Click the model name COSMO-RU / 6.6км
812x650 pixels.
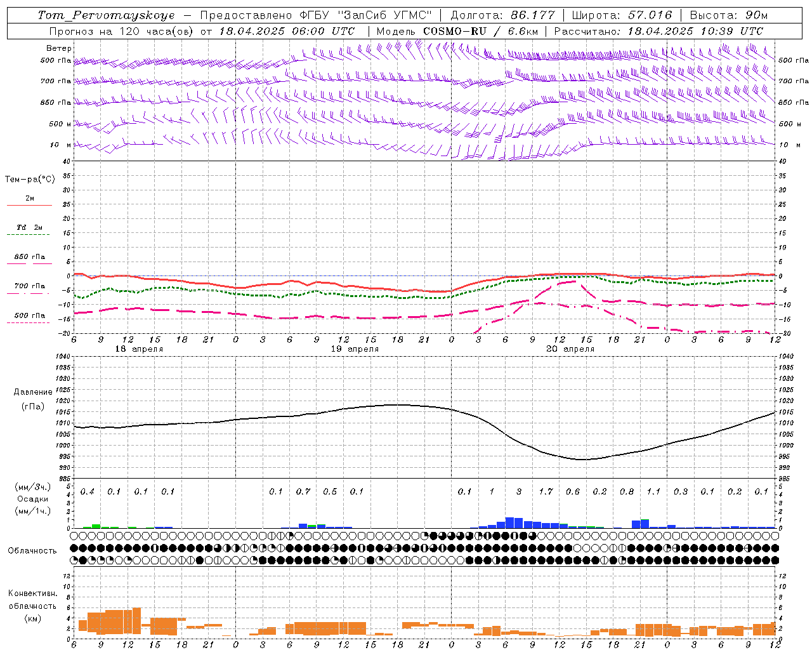point(480,31)
